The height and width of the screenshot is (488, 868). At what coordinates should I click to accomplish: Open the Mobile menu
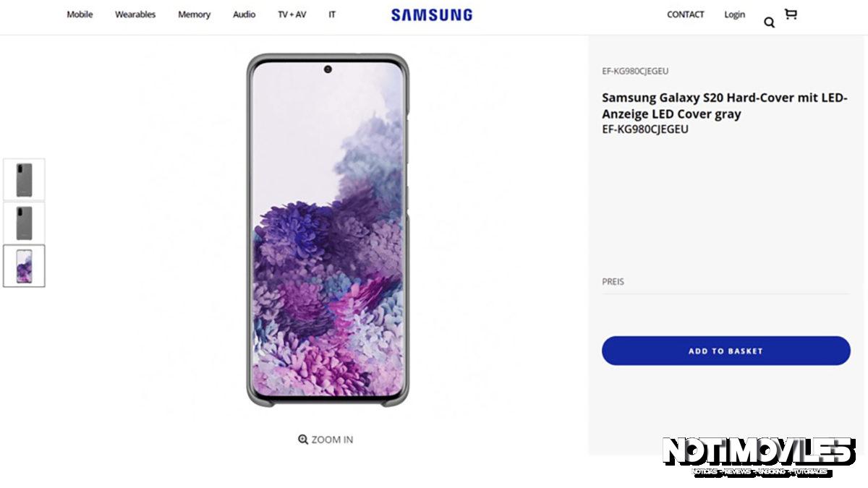(x=79, y=14)
